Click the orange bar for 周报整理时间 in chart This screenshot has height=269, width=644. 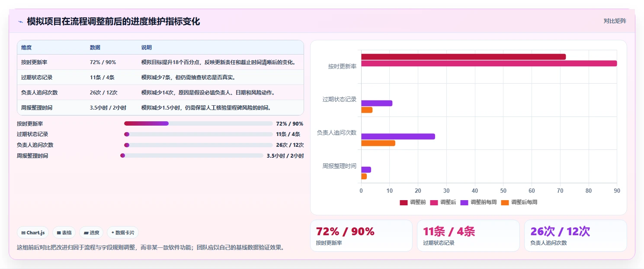coord(364,176)
